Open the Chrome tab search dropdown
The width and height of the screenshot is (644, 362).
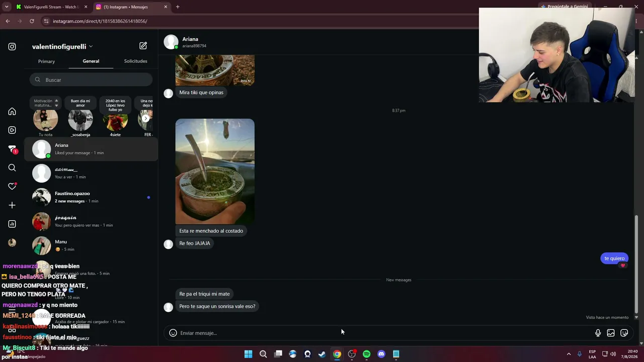point(7,7)
